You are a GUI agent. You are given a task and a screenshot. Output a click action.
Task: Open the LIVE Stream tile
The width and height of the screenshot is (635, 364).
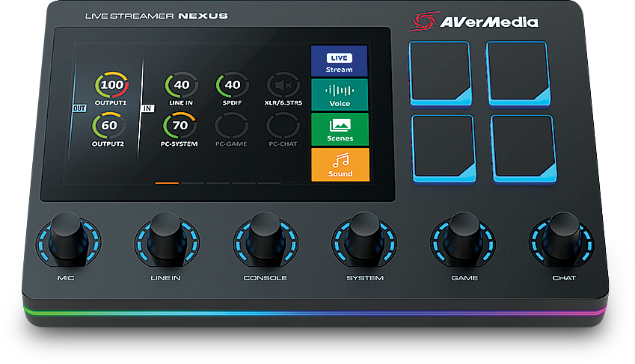pyautogui.click(x=339, y=61)
